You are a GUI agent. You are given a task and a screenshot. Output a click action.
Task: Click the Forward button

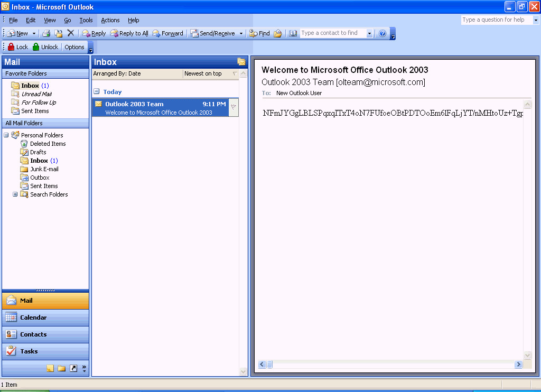point(167,33)
